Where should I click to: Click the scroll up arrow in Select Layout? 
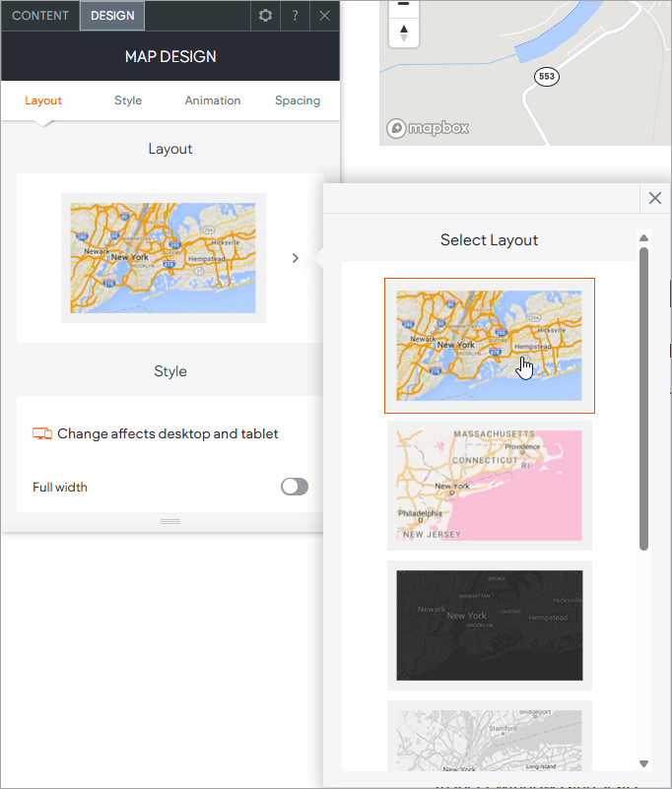(x=644, y=237)
